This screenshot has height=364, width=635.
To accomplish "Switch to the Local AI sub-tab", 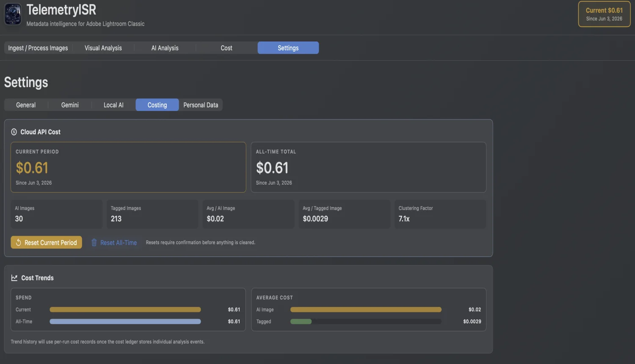I will pos(113,105).
